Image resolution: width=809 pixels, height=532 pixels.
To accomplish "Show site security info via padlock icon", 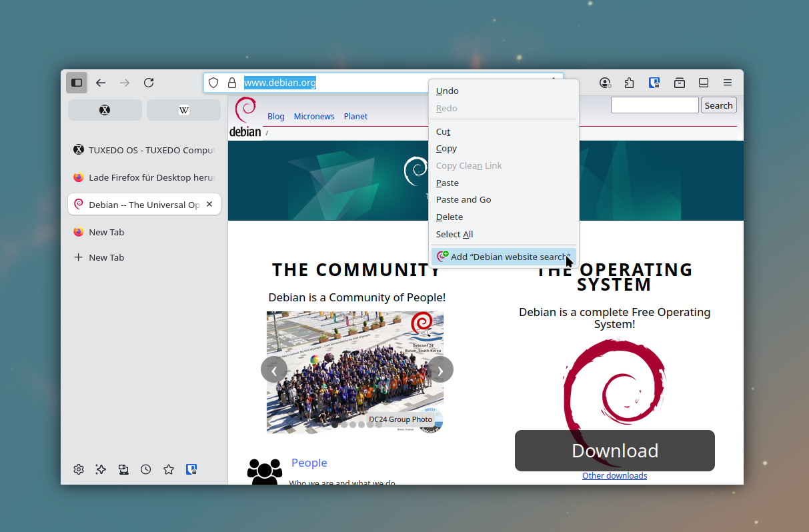I will [x=232, y=83].
